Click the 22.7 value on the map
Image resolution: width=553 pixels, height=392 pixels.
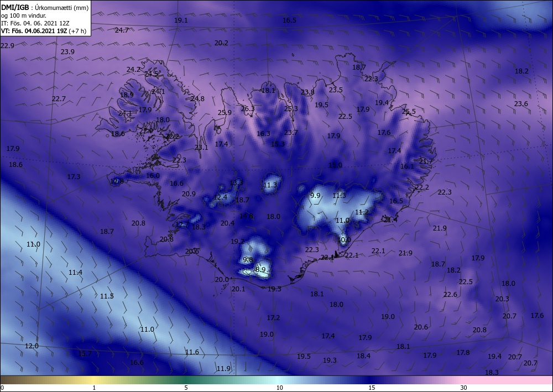[59, 99]
